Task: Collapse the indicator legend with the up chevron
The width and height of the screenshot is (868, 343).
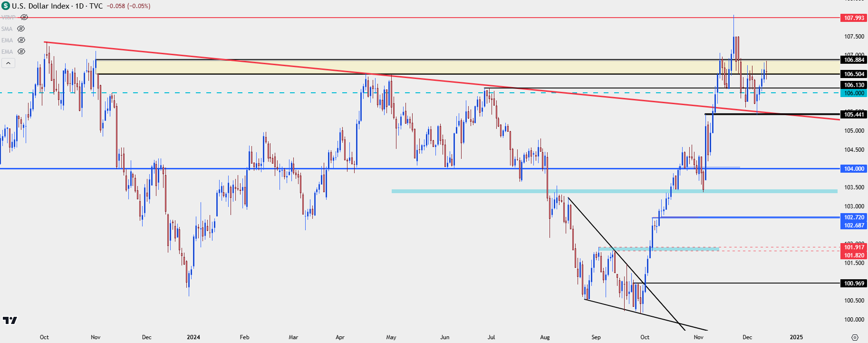Action: (8, 63)
